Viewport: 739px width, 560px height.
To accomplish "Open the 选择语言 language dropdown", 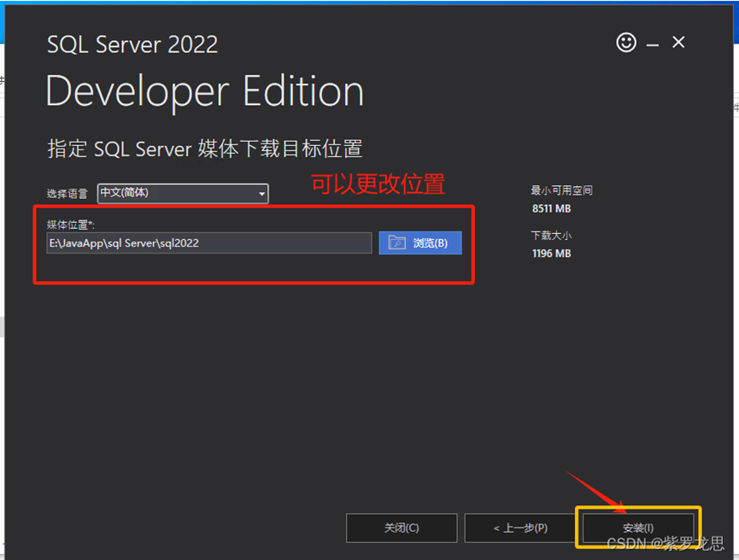I will [x=183, y=193].
